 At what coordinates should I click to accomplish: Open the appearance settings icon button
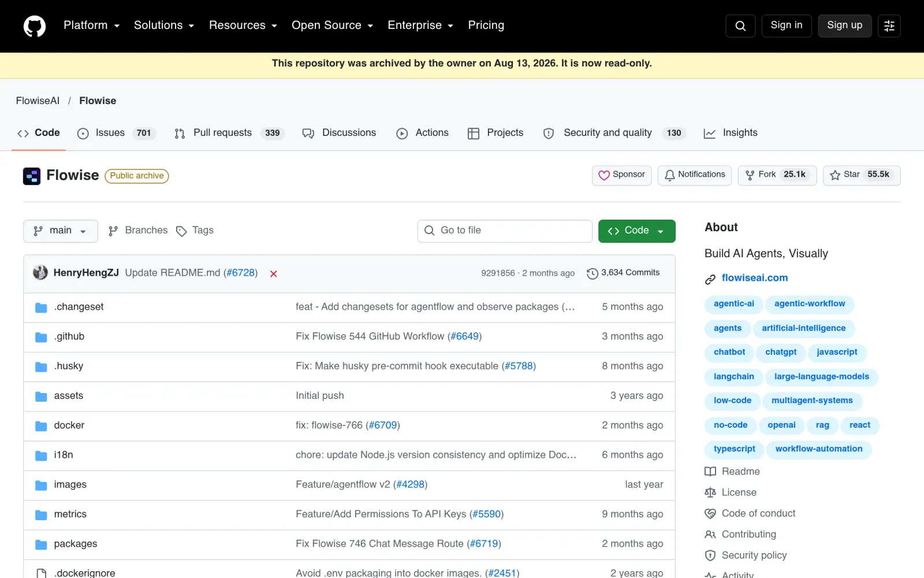(889, 26)
